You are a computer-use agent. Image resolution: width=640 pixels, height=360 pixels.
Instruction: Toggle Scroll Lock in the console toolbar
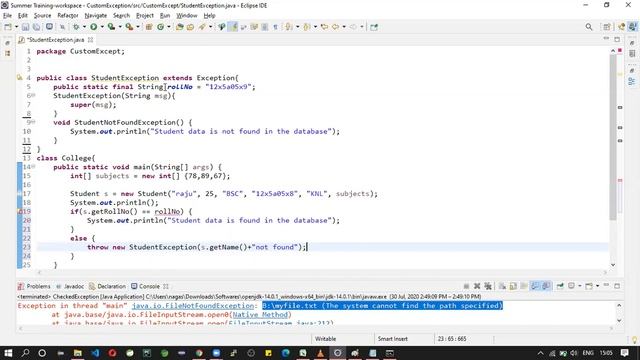513,286
